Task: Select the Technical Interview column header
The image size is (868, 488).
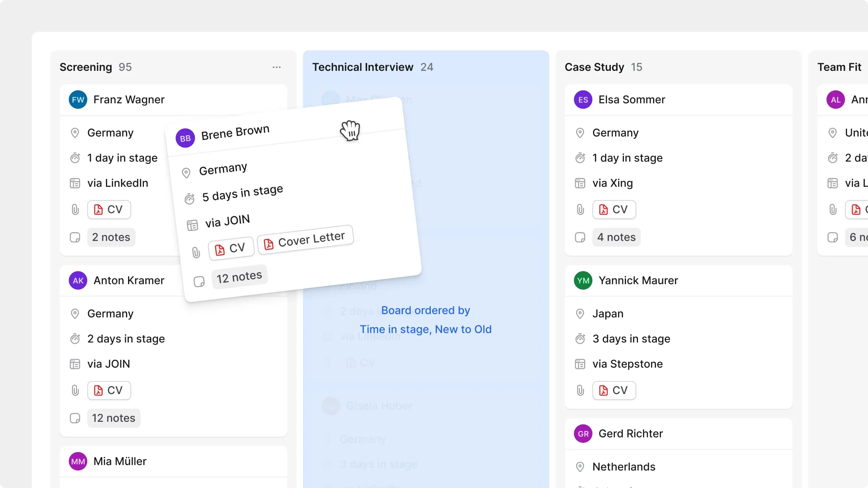Action: pos(363,67)
